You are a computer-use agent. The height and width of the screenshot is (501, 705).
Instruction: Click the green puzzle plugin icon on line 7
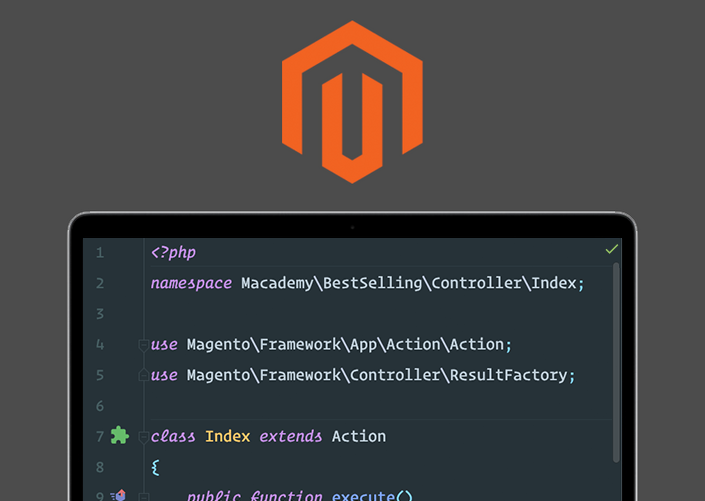point(120,435)
